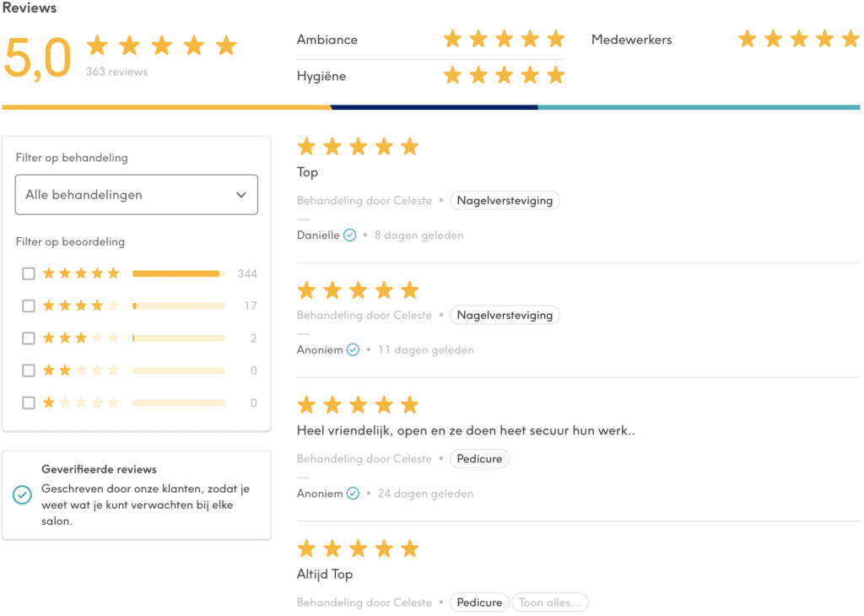Open the Alle behandelingen dropdown
This screenshot has width=864, height=616.
pos(136,194)
